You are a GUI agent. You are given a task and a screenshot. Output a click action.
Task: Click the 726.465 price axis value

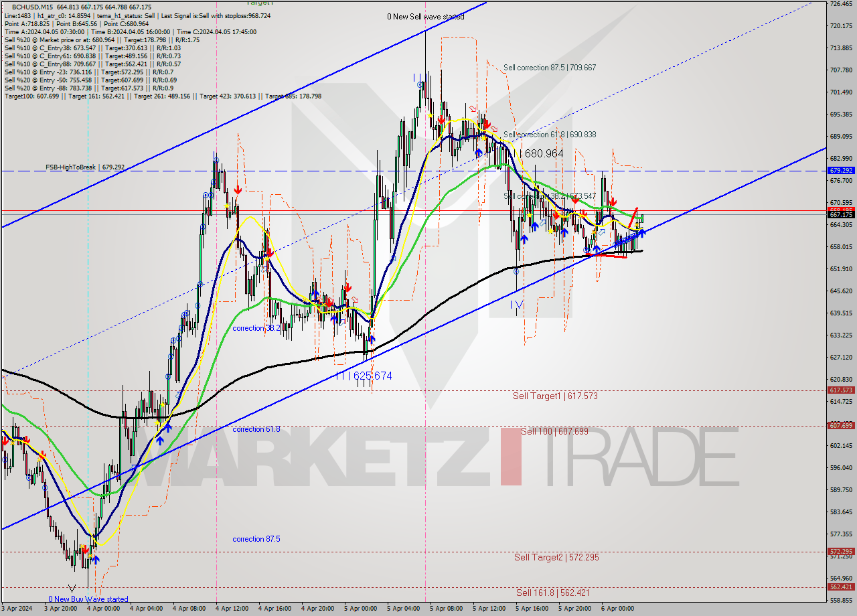[x=841, y=4]
